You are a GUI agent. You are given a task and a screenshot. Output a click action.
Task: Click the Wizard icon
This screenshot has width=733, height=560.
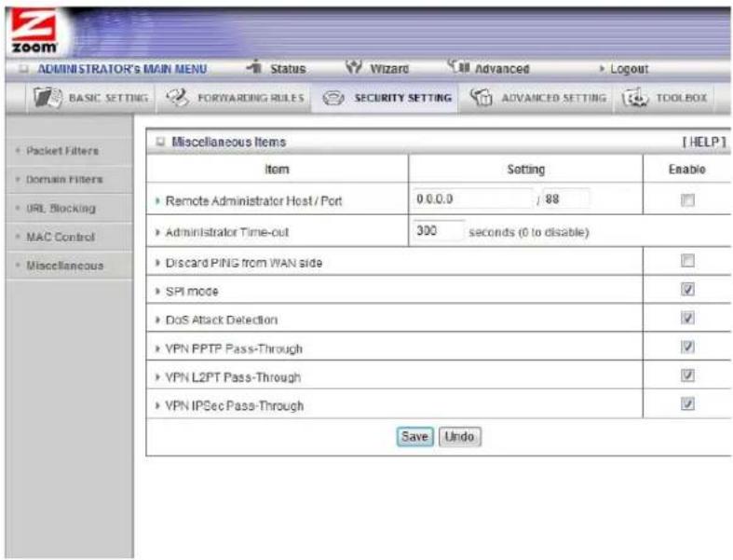[353, 67]
